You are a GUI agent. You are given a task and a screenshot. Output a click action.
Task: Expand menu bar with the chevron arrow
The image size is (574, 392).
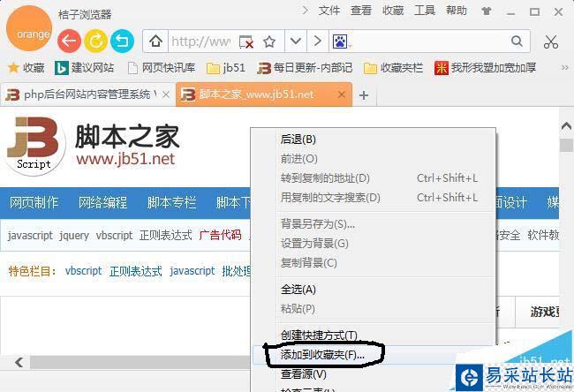(305, 11)
